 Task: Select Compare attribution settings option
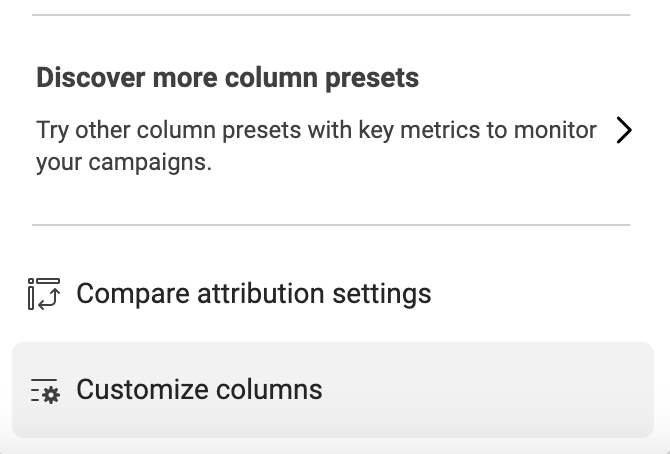click(333, 294)
